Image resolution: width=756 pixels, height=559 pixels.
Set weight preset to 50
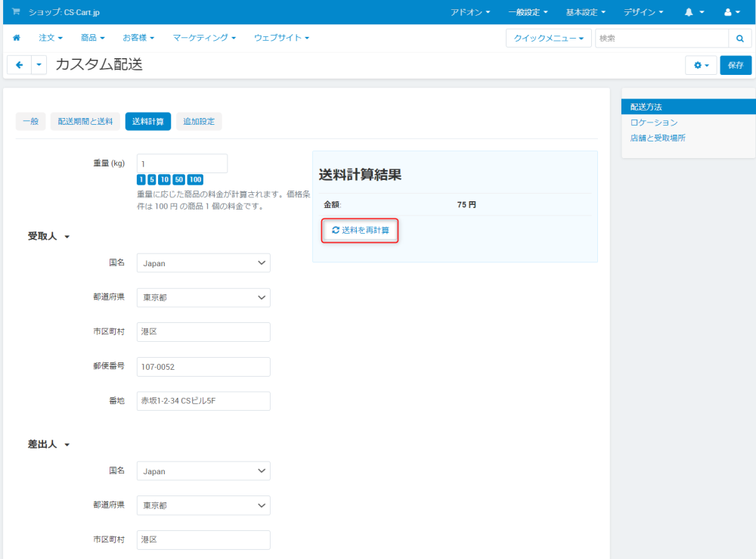(179, 179)
